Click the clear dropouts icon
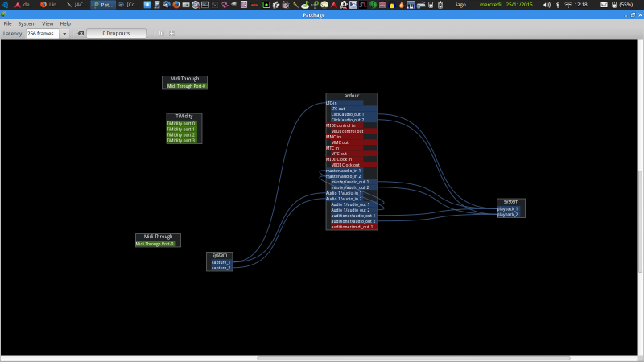 click(x=80, y=34)
